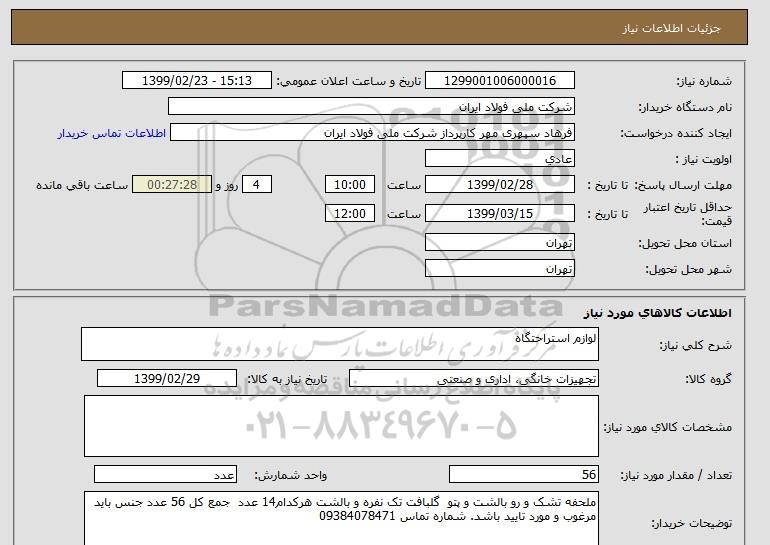The image size is (770, 545).
Task: Click the public announcement date field 1399/02/23 - 15:13
Action: point(196,80)
